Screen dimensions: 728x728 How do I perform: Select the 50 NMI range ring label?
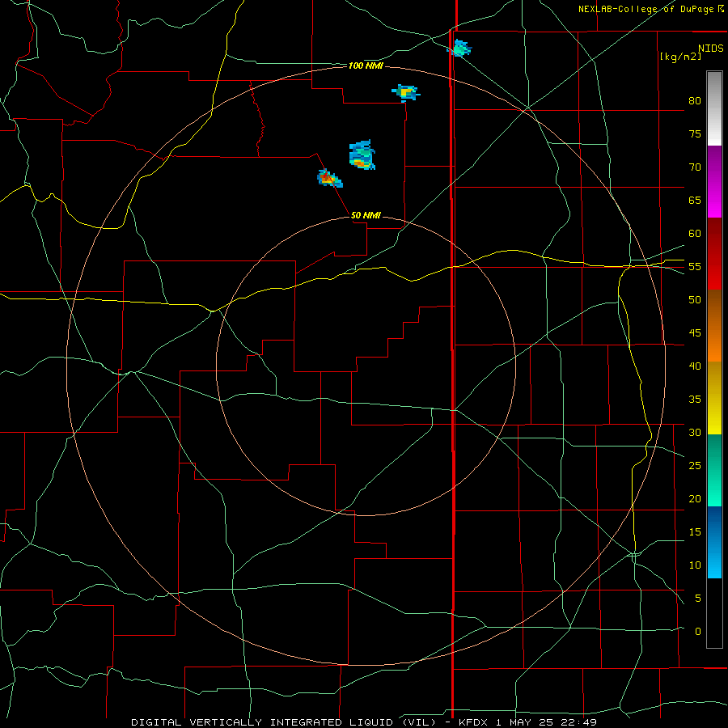366,215
